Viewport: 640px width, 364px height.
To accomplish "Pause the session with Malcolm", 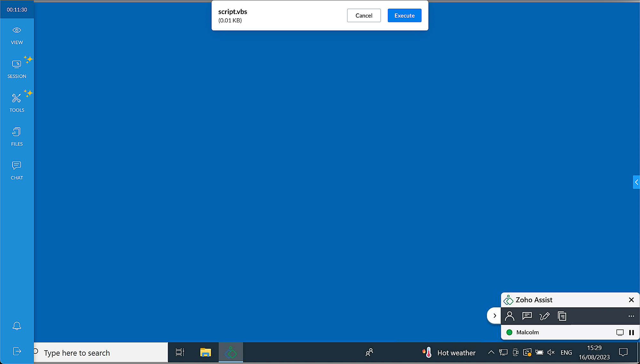I will pyautogui.click(x=631, y=332).
